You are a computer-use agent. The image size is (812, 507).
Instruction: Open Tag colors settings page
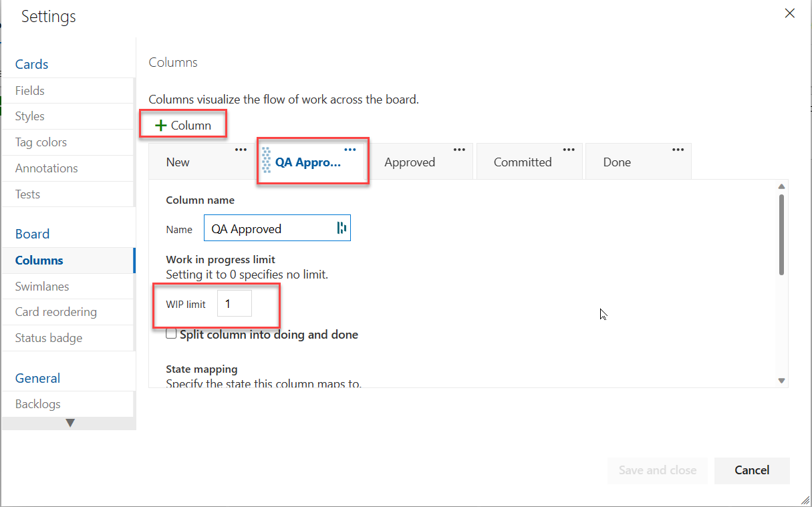point(41,142)
